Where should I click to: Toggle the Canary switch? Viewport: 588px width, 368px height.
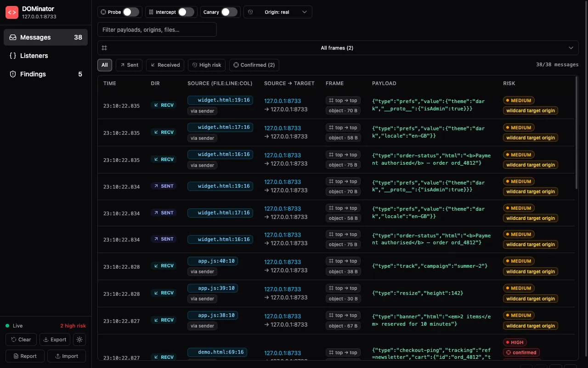pyautogui.click(x=229, y=12)
